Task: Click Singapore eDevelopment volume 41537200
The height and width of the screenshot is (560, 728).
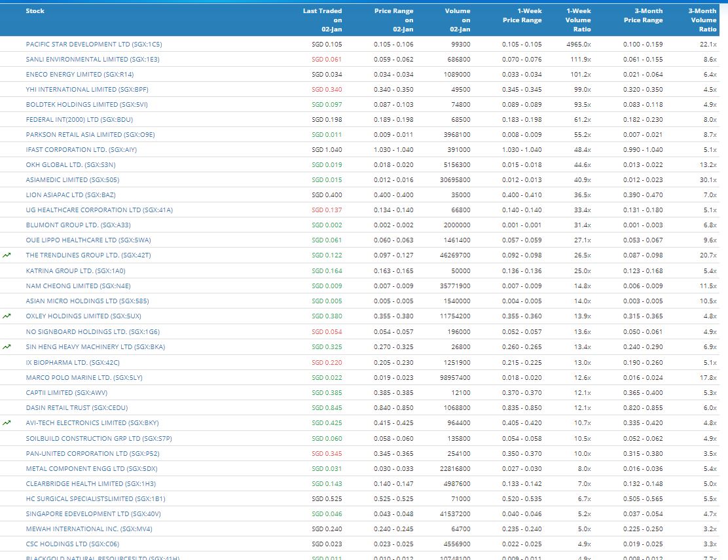Action: [x=455, y=514]
